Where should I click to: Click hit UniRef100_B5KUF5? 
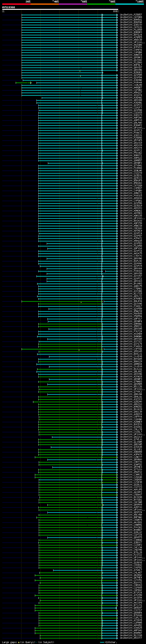[131, 180]
